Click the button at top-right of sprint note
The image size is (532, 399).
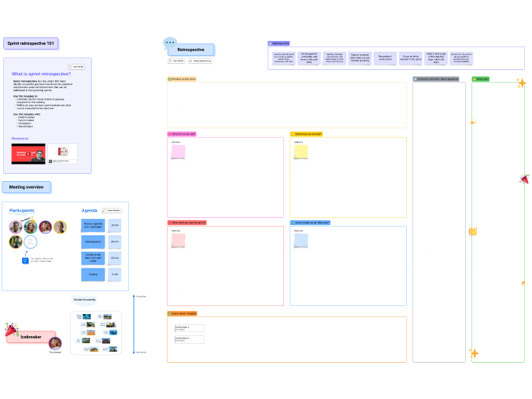tap(76, 67)
